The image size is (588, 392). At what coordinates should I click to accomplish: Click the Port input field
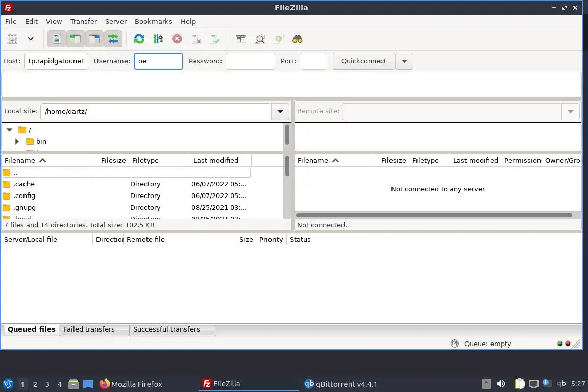[313, 61]
